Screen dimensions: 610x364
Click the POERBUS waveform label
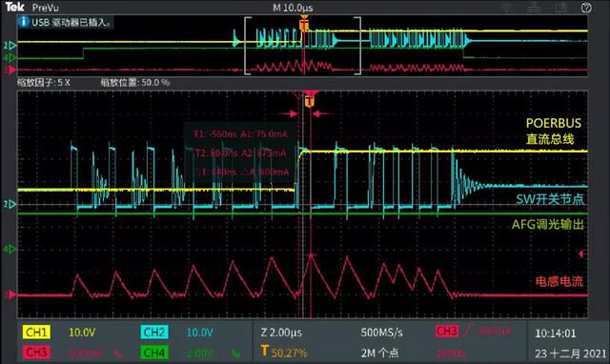pyautogui.click(x=554, y=123)
